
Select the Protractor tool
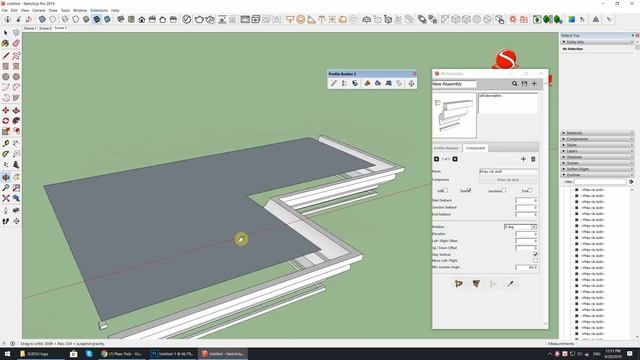click(6, 154)
